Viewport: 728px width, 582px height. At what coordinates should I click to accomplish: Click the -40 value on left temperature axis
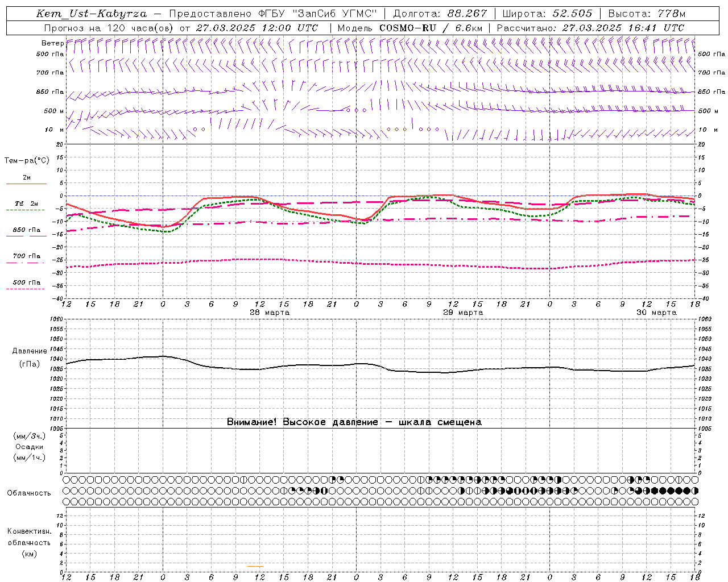[59, 298]
